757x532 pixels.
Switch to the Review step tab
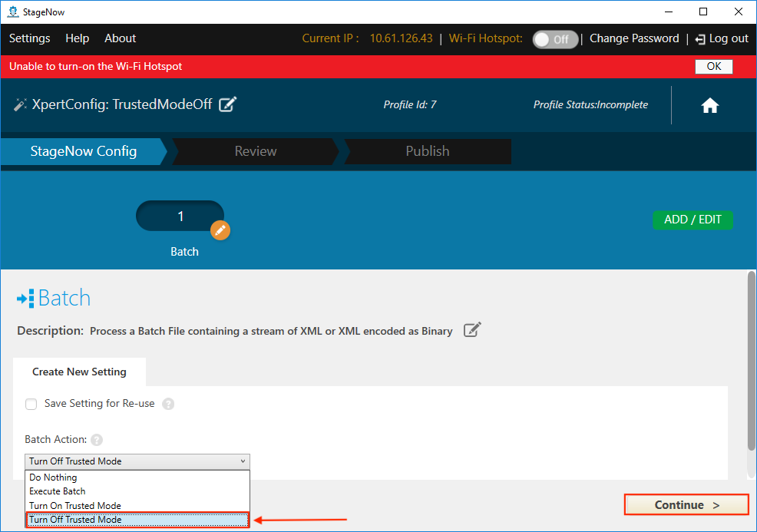tap(256, 151)
